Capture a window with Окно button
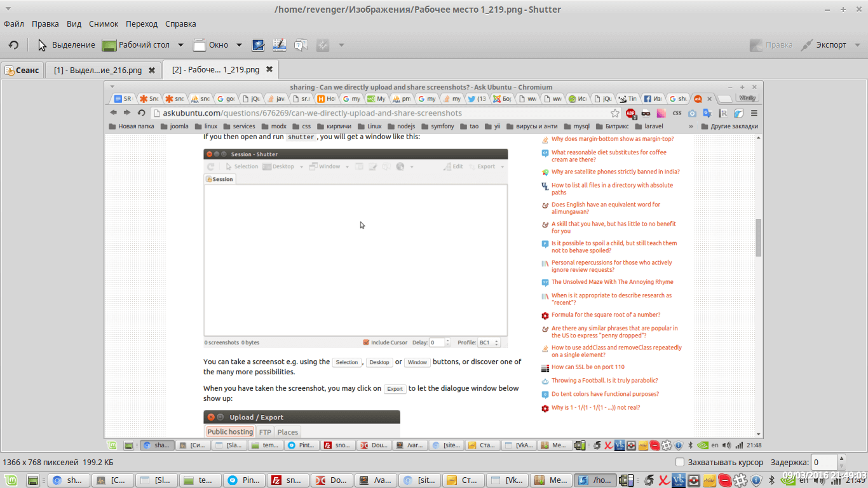Image resolution: width=868 pixels, height=488 pixels. (211, 45)
